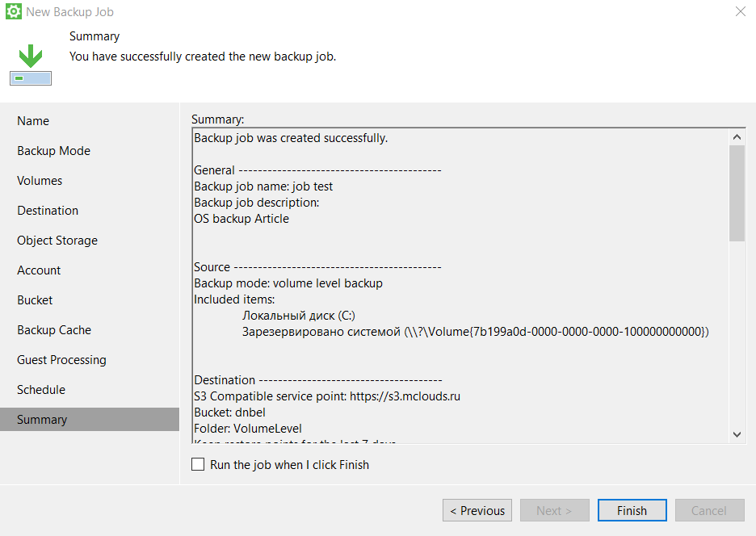The image size is (756, 536).
Task: Click the < Previous button
Action: coord(477,510)
